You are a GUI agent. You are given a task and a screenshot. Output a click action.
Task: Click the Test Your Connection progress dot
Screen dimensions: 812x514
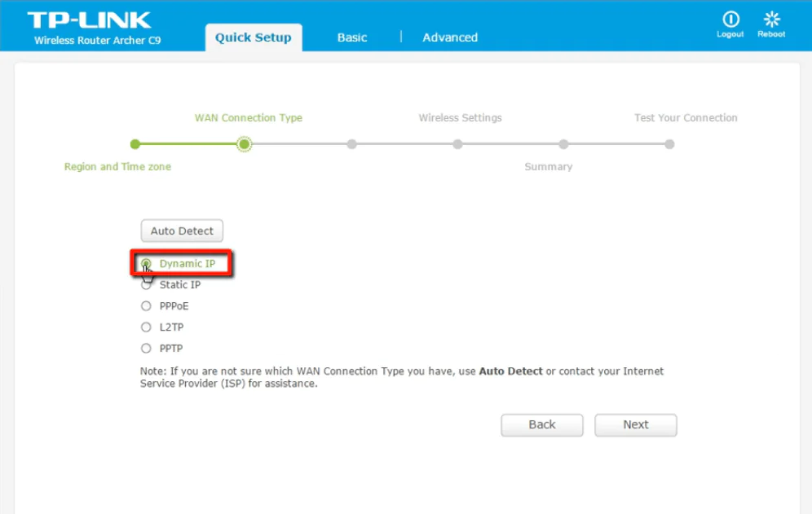tap(669, 144)
